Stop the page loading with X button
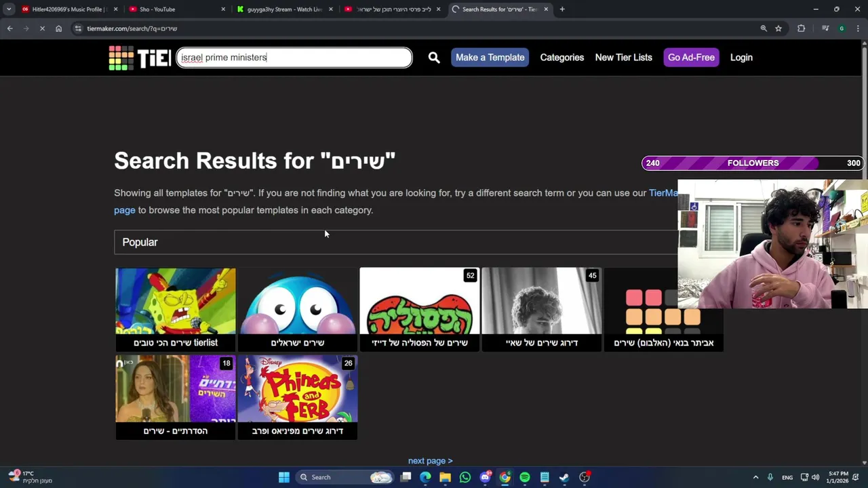Image resolution: width=868 pixels, height=488 pixels. pos(42,28)
